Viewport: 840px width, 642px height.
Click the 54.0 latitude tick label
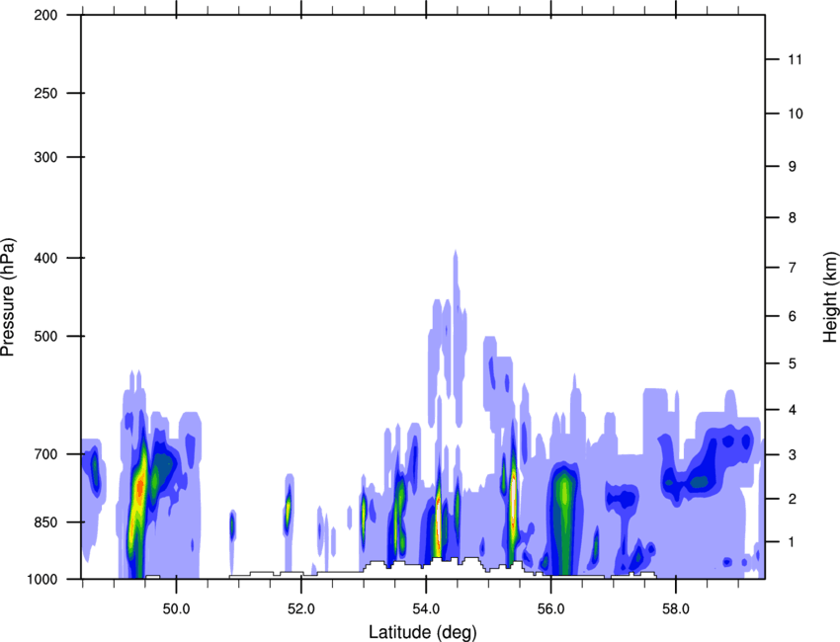click(426, 609)
